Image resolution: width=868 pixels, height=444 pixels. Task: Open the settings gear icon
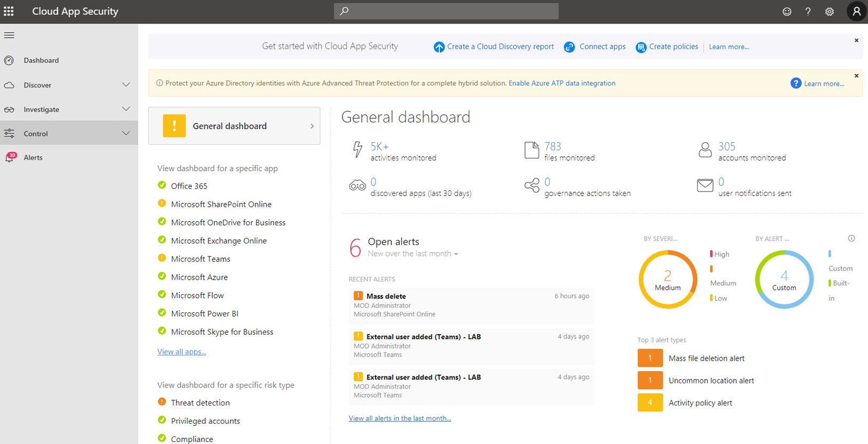point(829,12)
